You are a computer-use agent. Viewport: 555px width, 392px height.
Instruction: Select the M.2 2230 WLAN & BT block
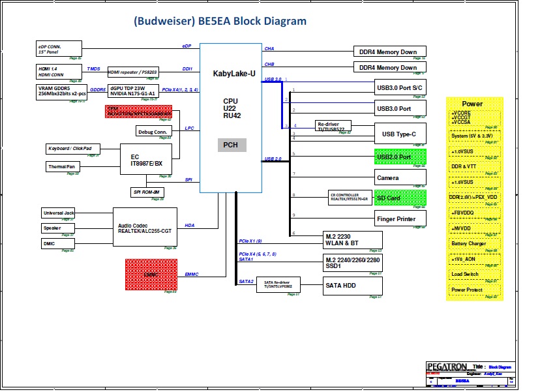tap(353, 240)
